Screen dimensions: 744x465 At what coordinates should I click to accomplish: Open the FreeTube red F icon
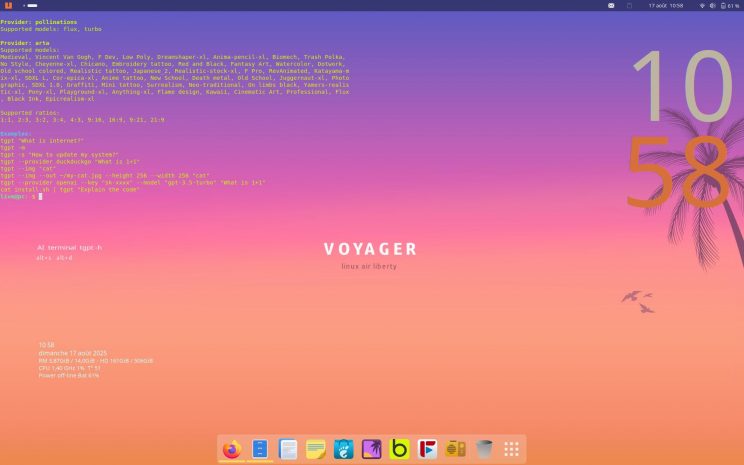[x=428, y=449]
